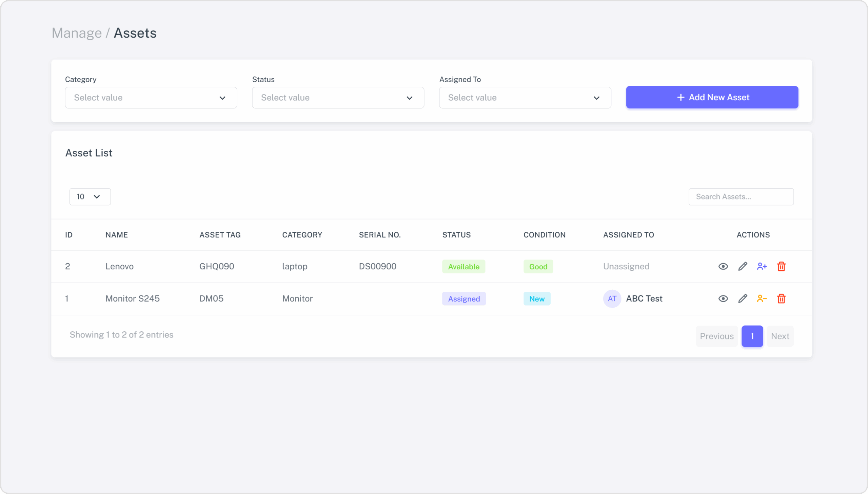Go to the Previous page

click(x=716, y=336)
